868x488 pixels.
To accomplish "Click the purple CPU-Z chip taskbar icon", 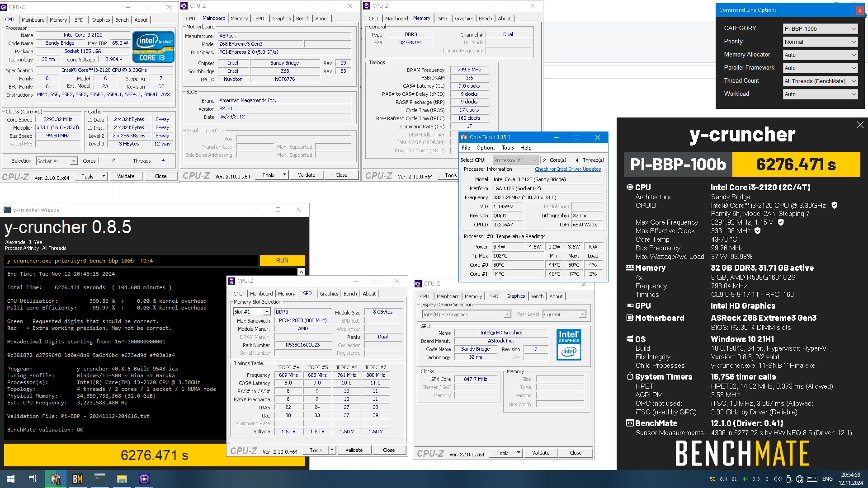I will (144, 479).
